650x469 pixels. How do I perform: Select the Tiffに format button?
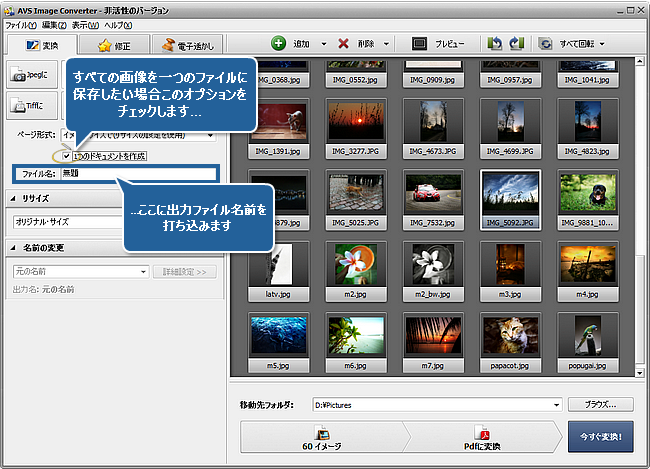coord(30,105)
